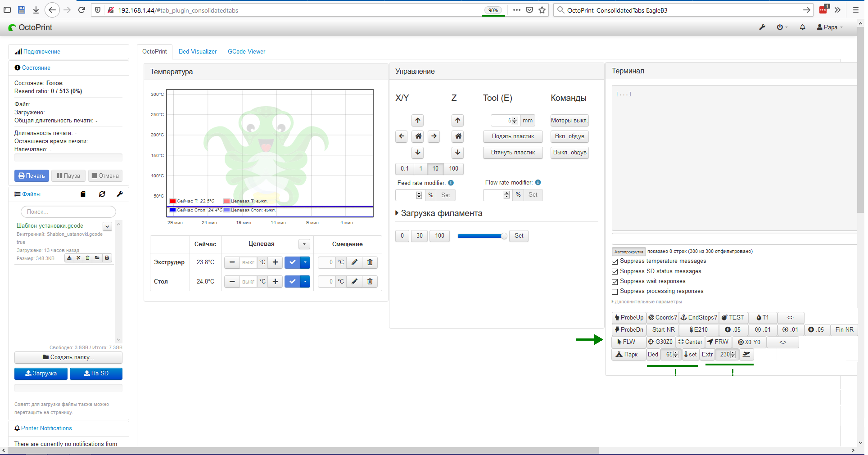Enable Suppress processing responses
The height and width of the screenshot is (455, 868).
[615, 292]
